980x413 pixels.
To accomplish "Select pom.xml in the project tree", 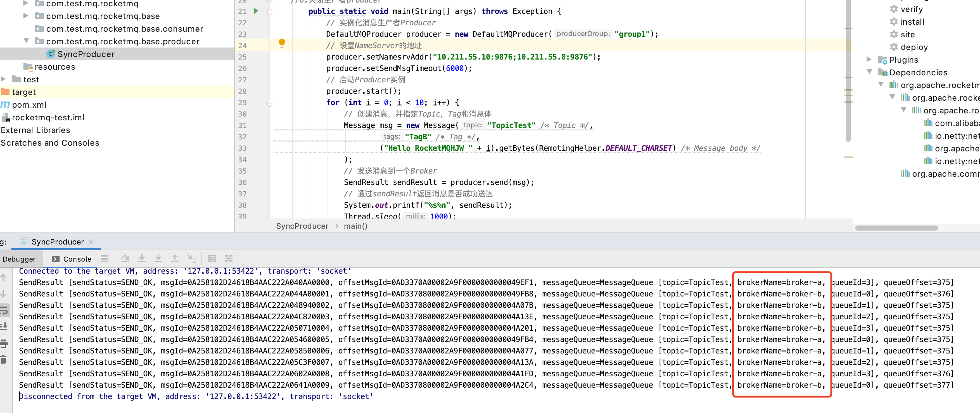I will pos(29,105).
